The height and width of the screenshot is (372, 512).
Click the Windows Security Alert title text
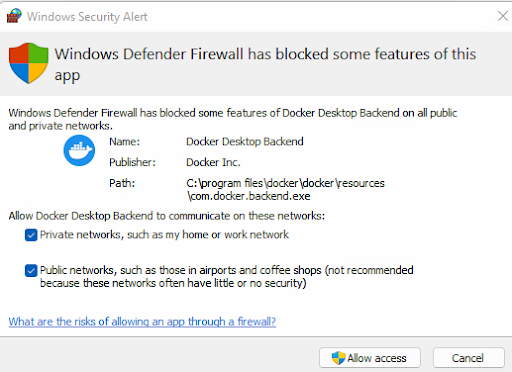87,17
